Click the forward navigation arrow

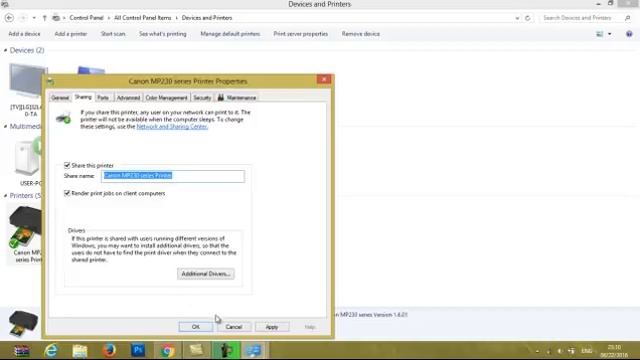pos(23,18)
